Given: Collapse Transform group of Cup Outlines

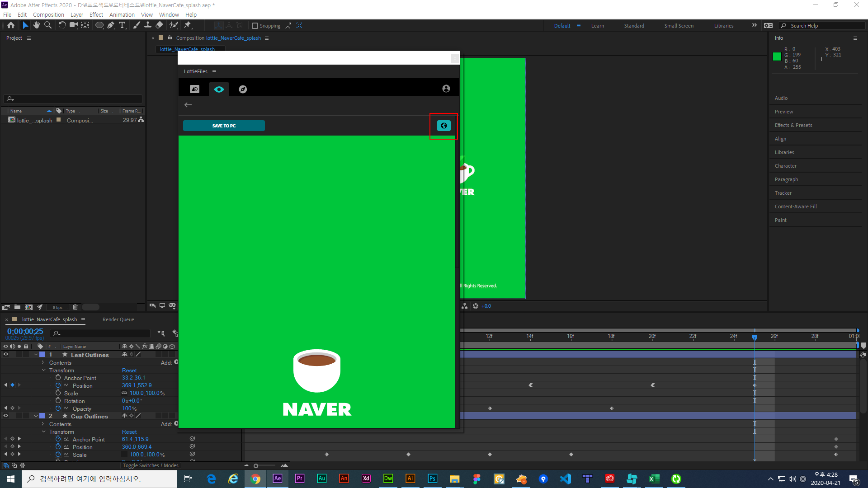Looking at the screenshot, I should coord(44,432).
